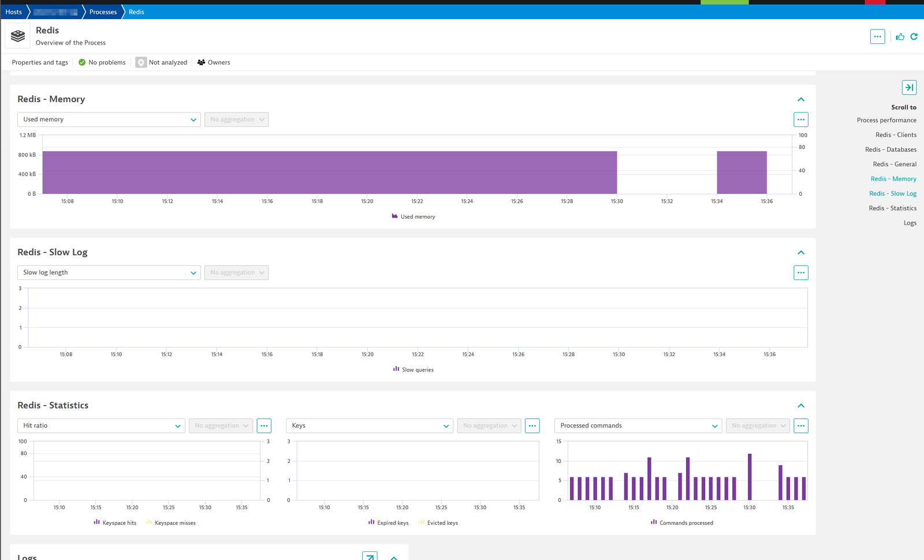Click the large used memory area before 15:30

coord(330,173)
